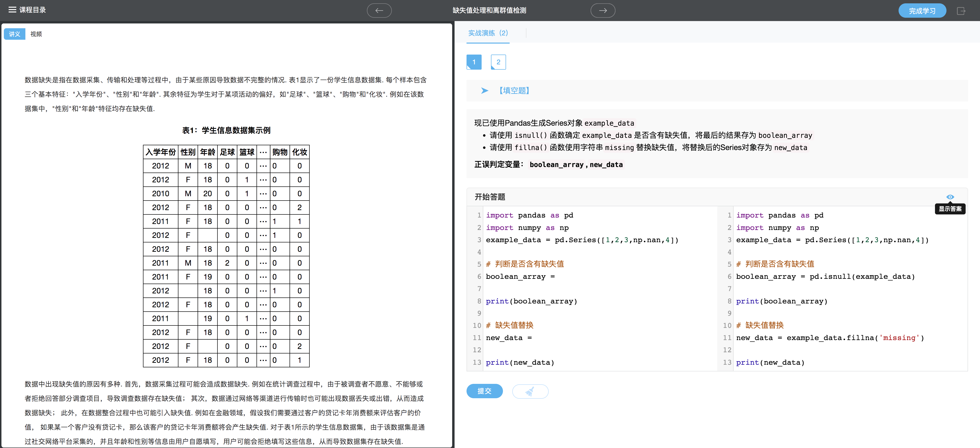Screen dimensions: 980x448
Task: Click the table caption 表1：学生信息数据集示例
Action: 226,130
